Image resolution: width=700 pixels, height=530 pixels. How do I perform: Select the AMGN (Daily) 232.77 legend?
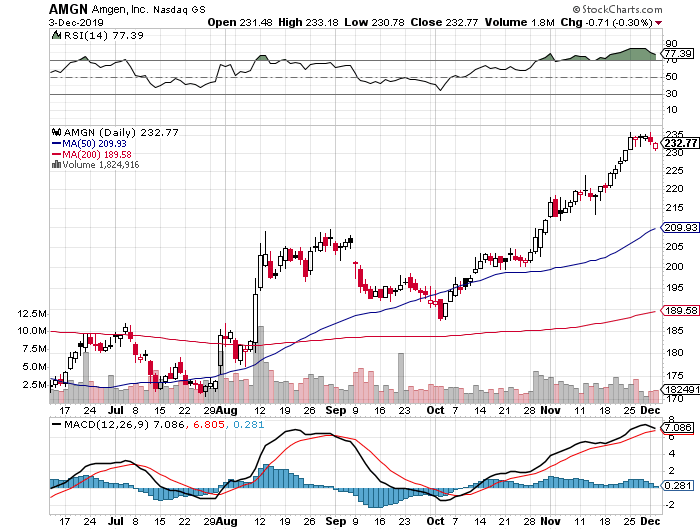(x=121, y=133)
